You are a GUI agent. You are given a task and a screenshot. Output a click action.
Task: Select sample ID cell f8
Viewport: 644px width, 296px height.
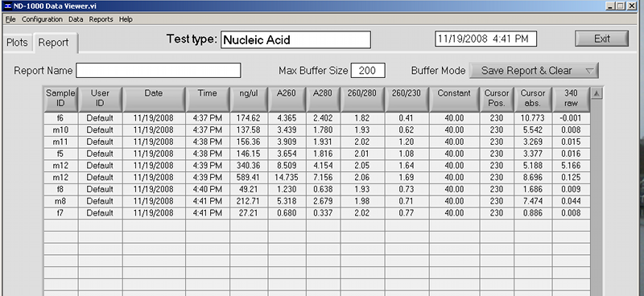coord(60,190)
